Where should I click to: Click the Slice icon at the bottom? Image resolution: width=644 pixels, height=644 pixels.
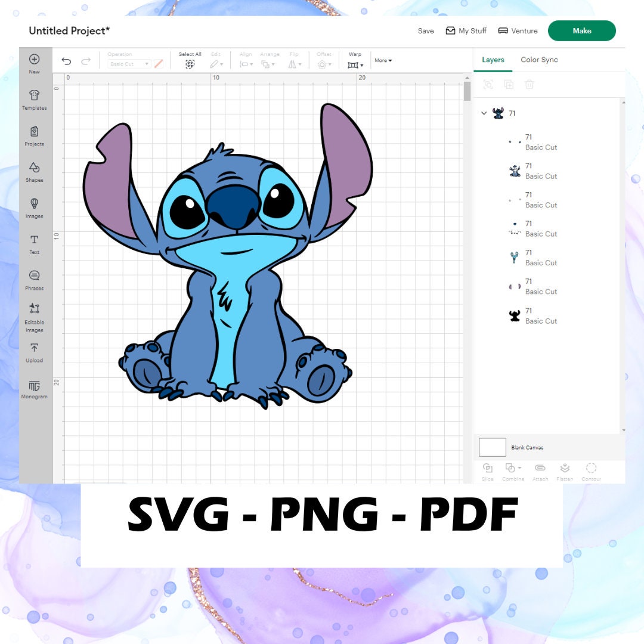click(488, 471)
